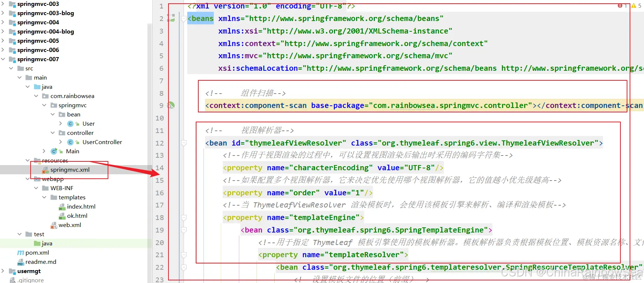Click the highlighted beans tag

pos(201,18)
